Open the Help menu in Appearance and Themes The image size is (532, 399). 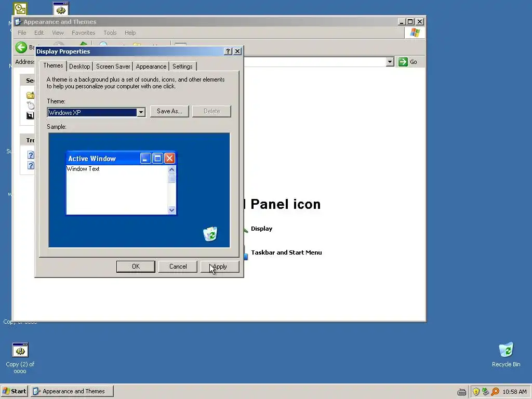(130, 33)
